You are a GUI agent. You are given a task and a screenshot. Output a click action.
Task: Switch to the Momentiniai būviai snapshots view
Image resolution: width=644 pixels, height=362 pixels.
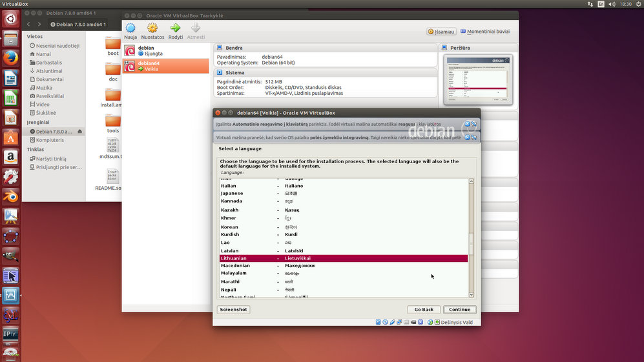click(x=484, y=31)
